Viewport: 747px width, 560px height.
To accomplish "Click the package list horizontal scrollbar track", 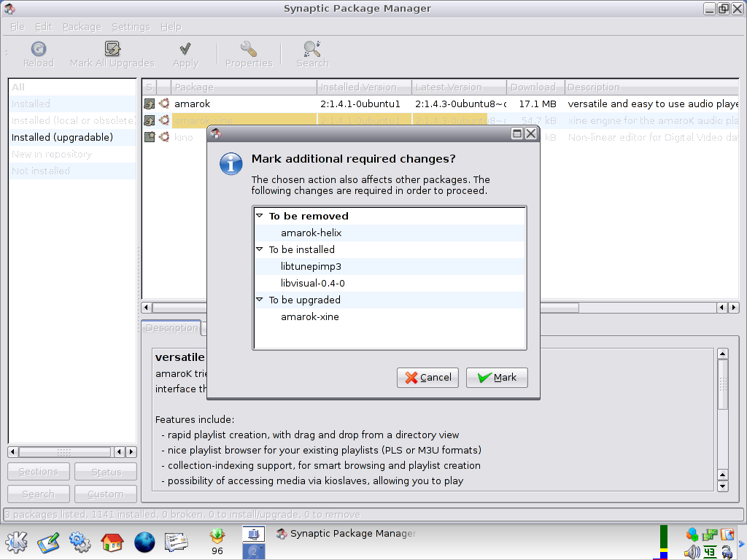I will pyautogui.click(x=647, y=308).
